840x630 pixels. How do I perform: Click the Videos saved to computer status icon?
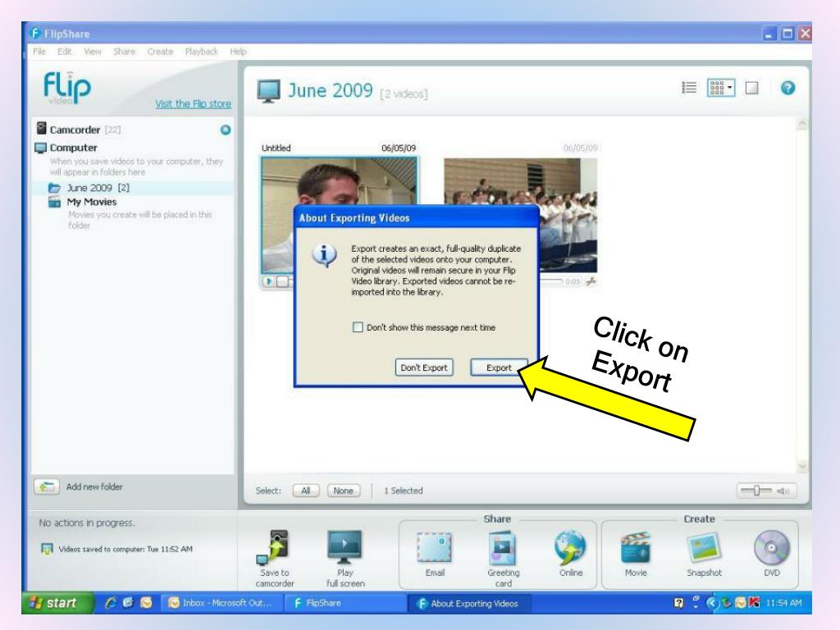[47, 549]
